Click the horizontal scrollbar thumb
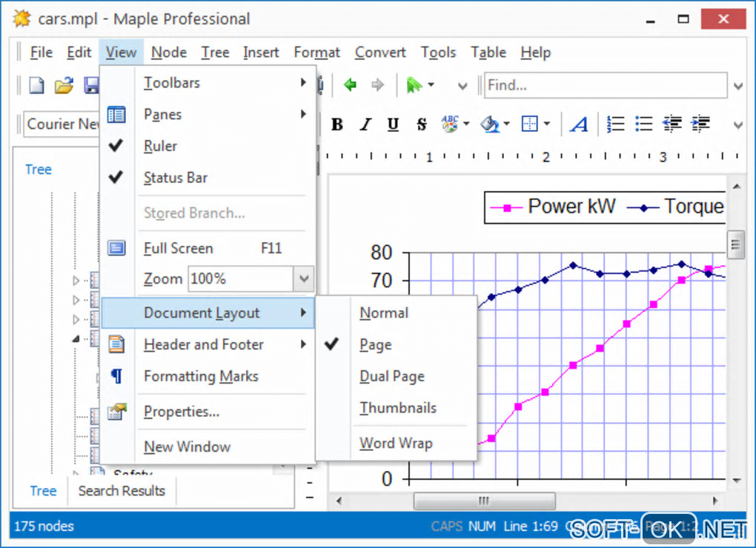Image resolution: width=756 pixels, height=548 pixels. click(x=484, y=501)
